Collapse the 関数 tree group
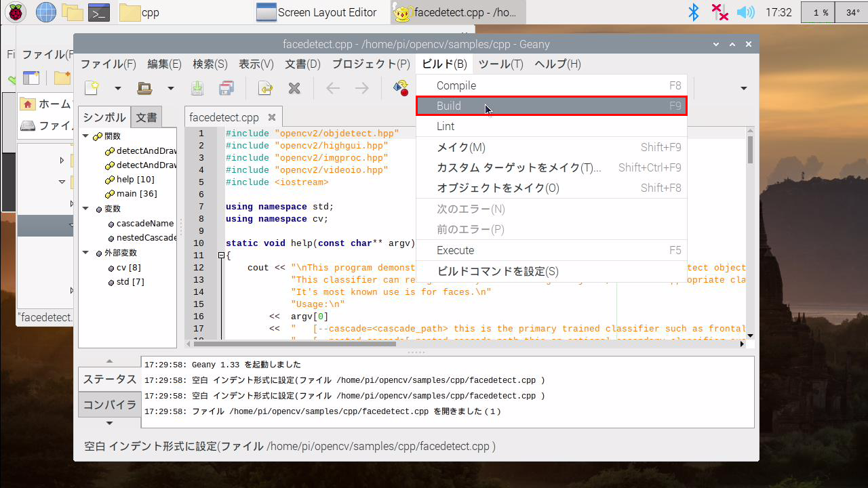 [85, 136]
